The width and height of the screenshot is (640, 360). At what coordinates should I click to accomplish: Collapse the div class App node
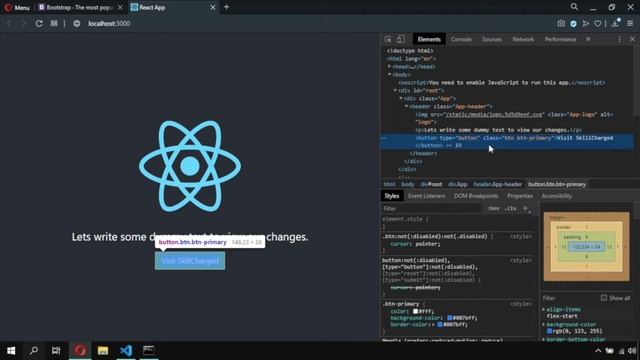[x=401, y=98]
